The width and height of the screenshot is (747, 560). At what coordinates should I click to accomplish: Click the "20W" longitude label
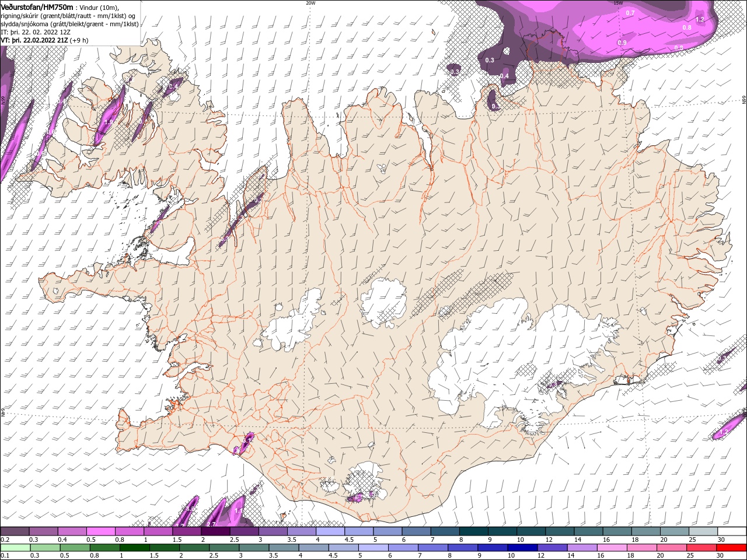click(x=310, y=3)
